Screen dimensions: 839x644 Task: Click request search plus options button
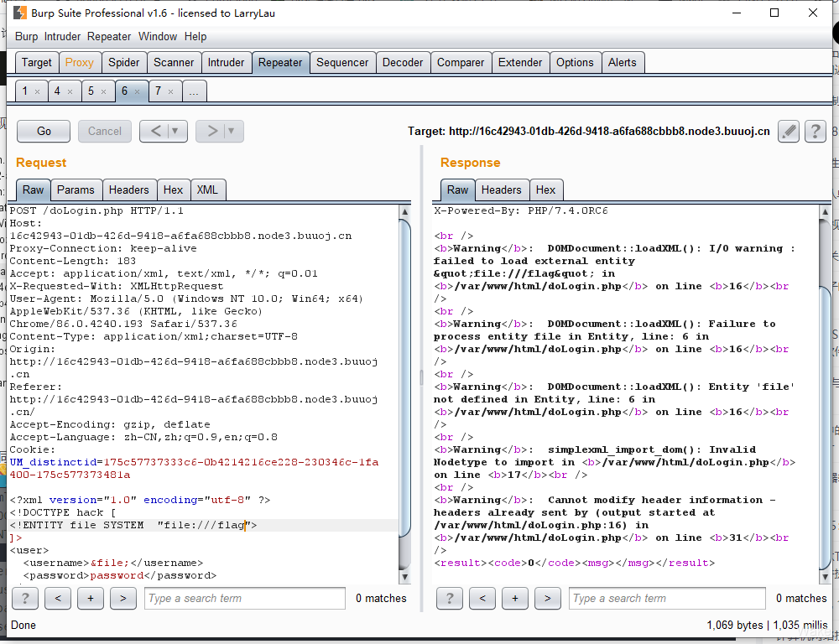(91, 598)
